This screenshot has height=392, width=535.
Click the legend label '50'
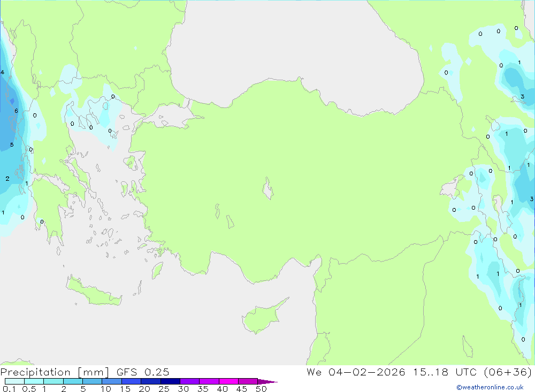coord(262,389)
